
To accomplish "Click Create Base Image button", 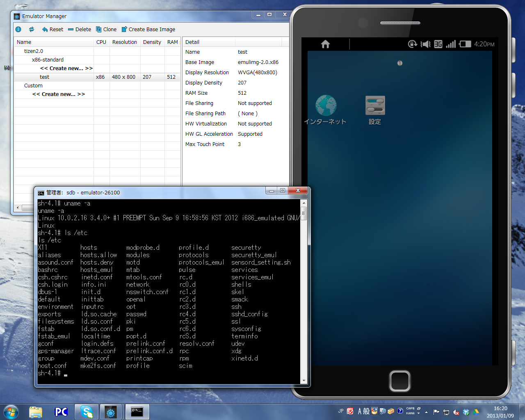I will point(148,29).
